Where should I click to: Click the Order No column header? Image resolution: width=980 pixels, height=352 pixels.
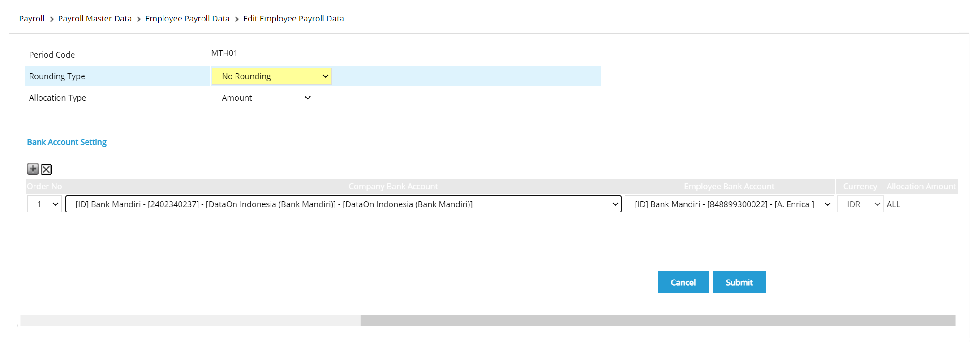(44, 186)
